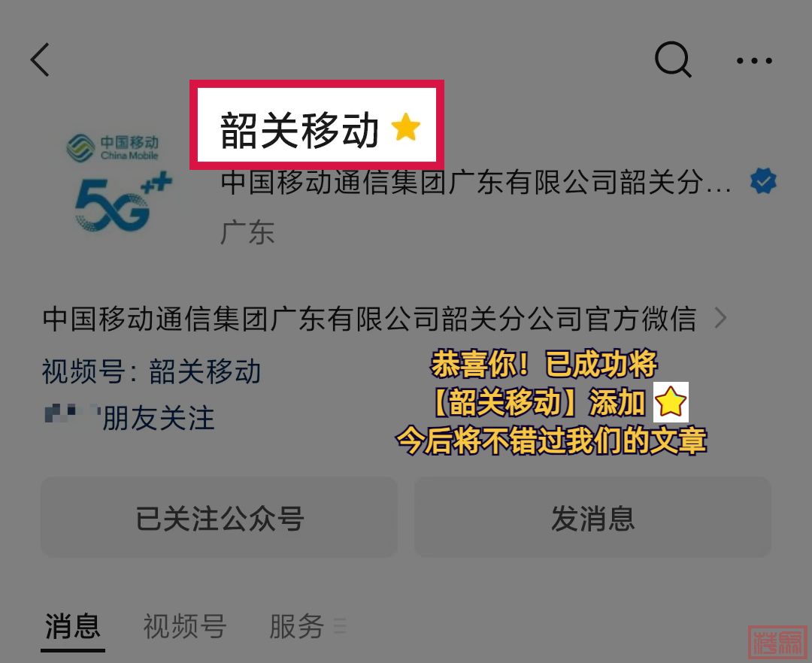Image resolution: width=812 pixels, height=663 pixels.
Task: Expand the official account description chevron
Action: (x=720, y=318)
